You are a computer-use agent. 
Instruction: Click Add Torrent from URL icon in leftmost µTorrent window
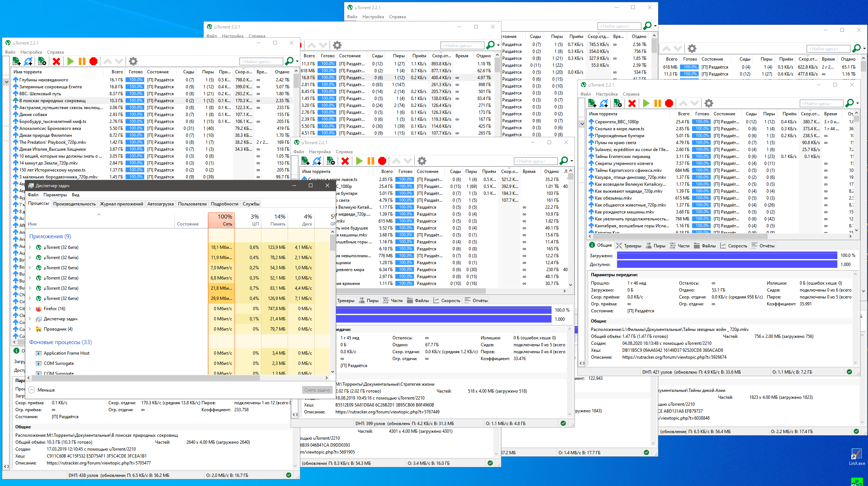28,61
